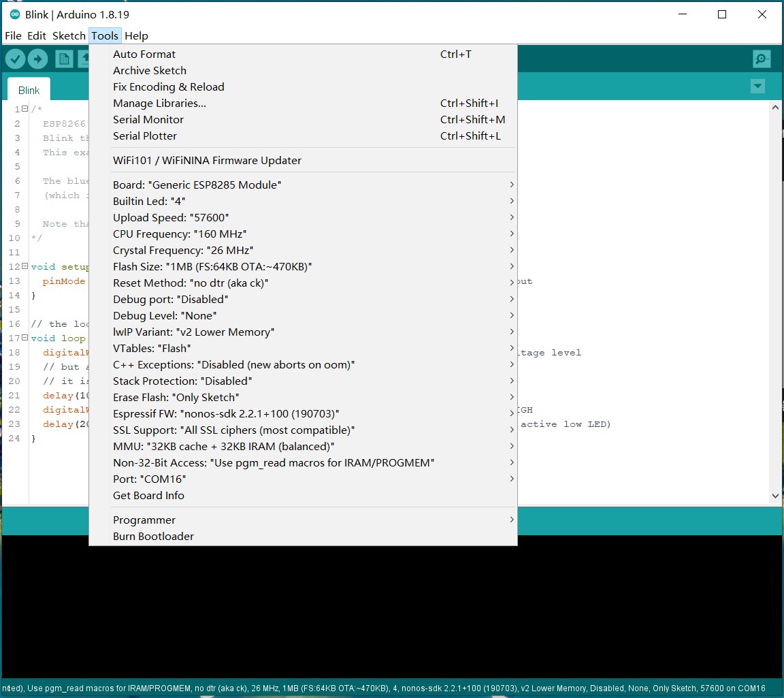The height and width of the screenshot is (698, 784).
Task: Expand Flash Size 1MB submenu
Action: pyautogui.click(x=303, y=267)
